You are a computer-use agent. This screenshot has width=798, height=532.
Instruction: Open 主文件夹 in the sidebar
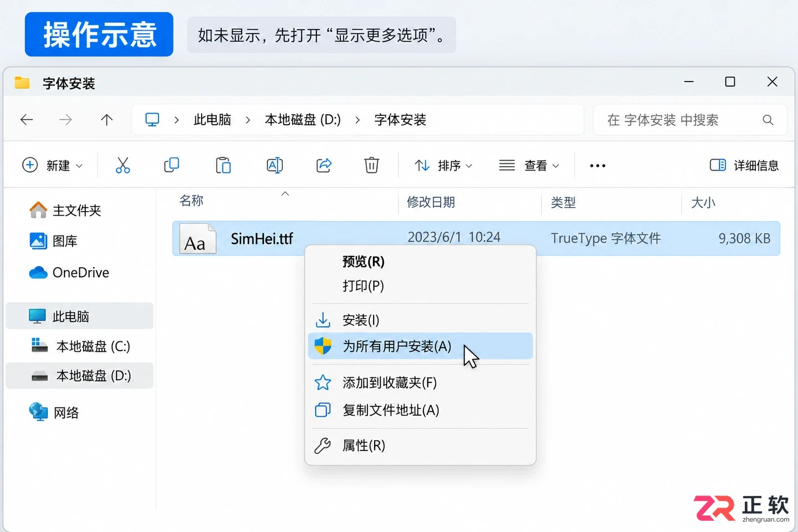(65, 211)
